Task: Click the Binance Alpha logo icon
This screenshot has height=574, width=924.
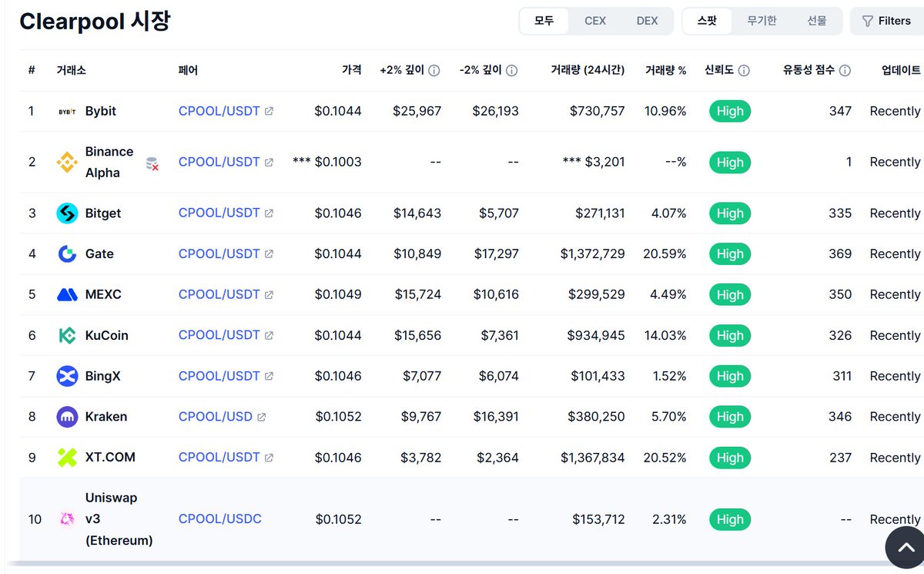Action: click(x=68, y=163)
